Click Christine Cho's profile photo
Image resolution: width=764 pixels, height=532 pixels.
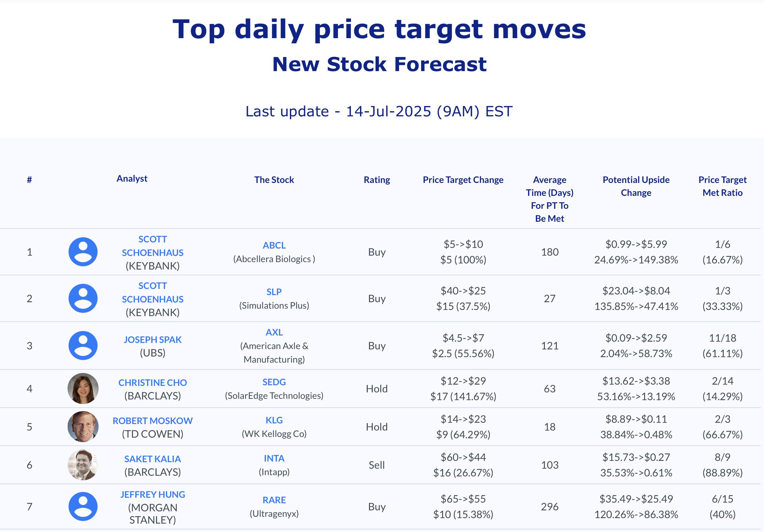coord(83,388)
